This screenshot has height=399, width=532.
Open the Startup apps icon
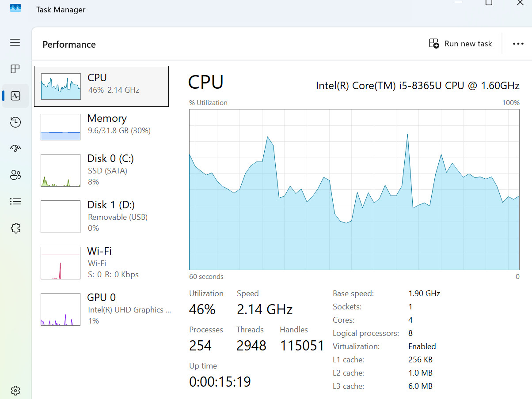[15, 148]
